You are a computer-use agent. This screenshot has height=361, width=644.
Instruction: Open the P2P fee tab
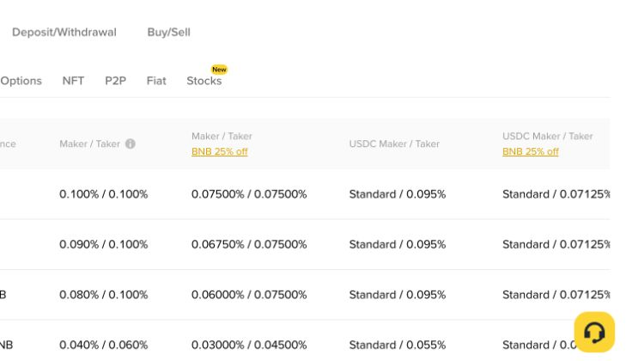(115, 81)
